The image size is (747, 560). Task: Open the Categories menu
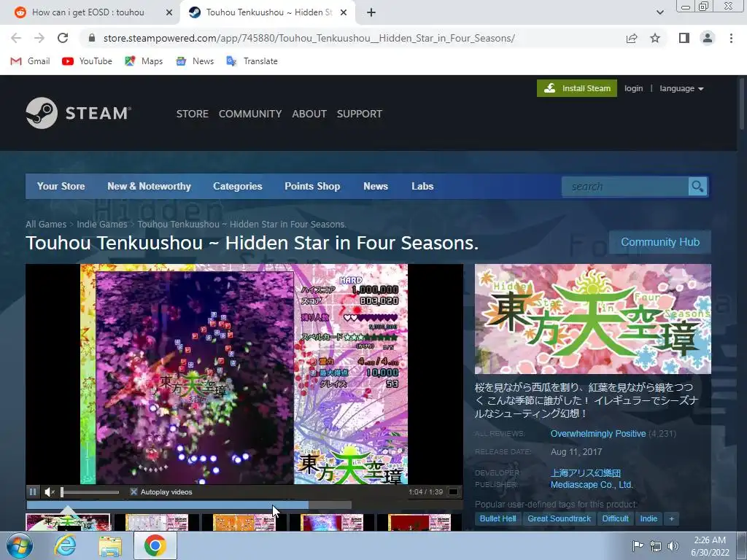237,186
